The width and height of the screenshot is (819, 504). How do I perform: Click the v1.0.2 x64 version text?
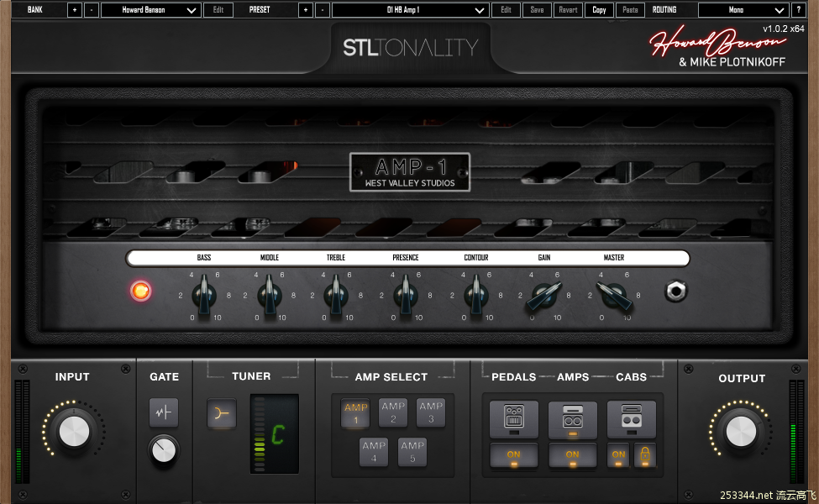[784, 29]
